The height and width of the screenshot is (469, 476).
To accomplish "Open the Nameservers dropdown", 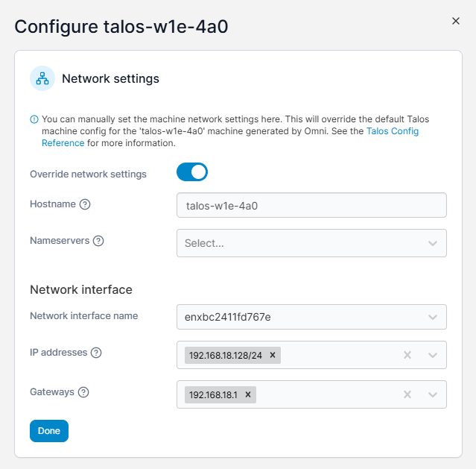I will click(433, 243).
